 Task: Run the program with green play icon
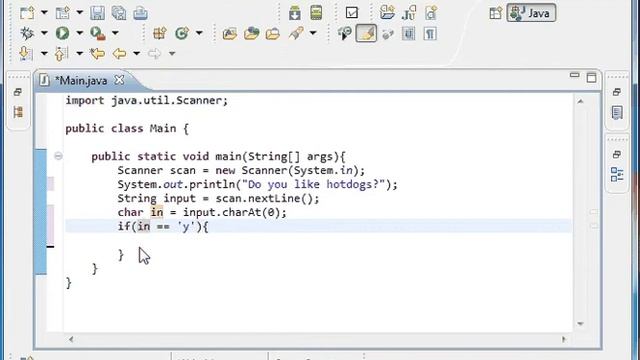pos(62,33)
